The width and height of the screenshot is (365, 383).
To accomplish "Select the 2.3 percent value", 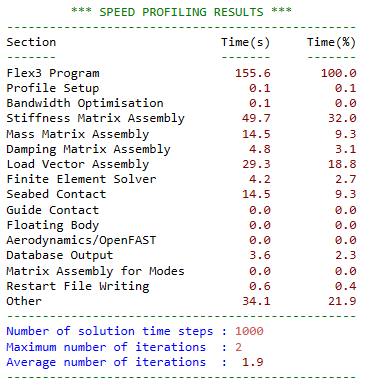I will click(346, 255).
